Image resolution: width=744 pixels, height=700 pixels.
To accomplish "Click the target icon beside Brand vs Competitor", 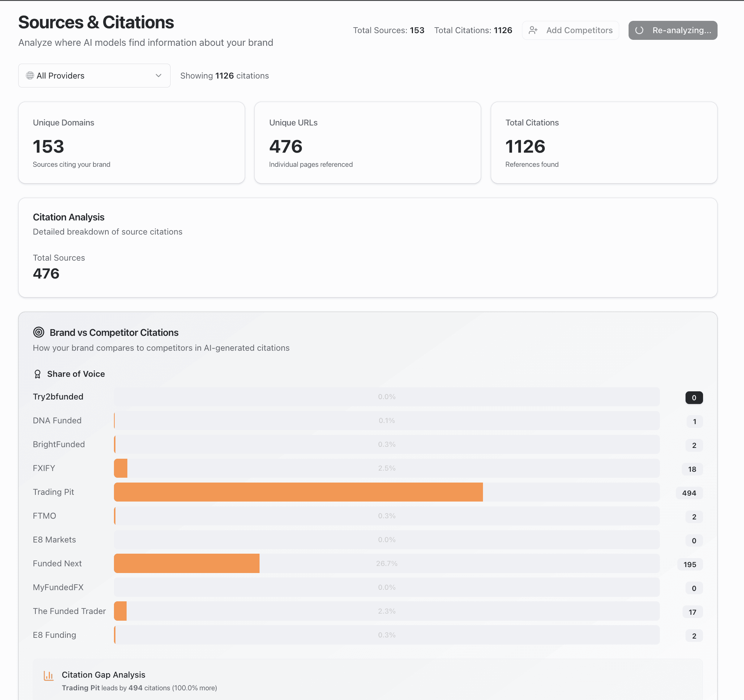I will pos(39,332).
